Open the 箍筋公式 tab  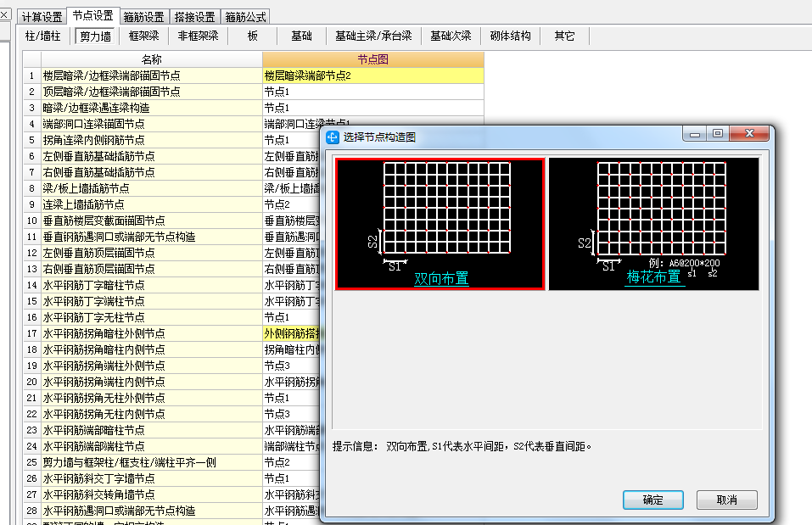[x=245, y=17]
